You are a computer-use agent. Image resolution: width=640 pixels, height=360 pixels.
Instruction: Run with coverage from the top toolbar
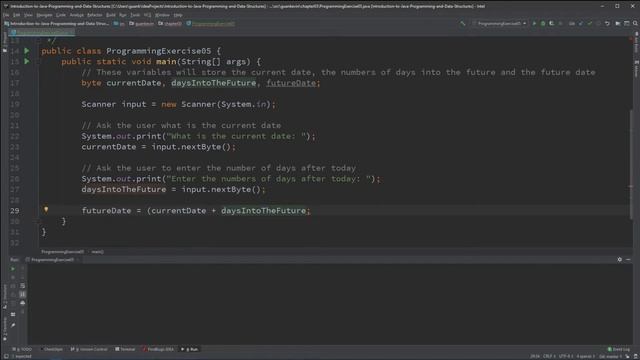click(552, 24)
